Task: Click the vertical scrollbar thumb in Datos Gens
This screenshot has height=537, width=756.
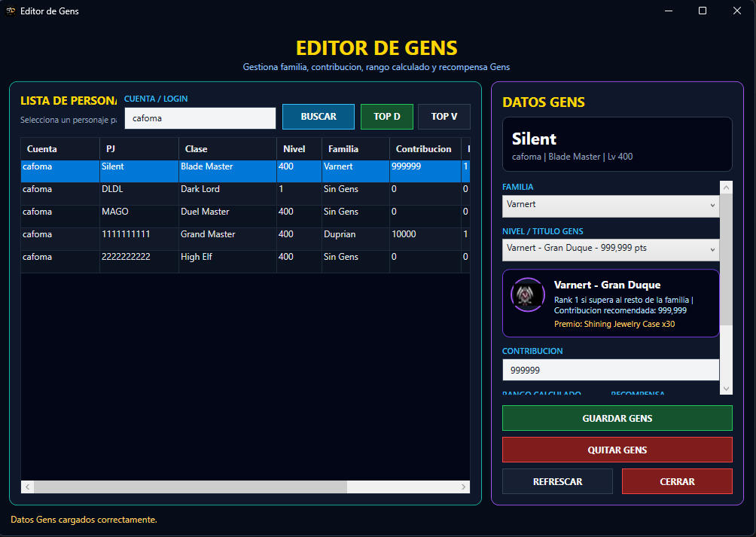Action: coord(726,259)
